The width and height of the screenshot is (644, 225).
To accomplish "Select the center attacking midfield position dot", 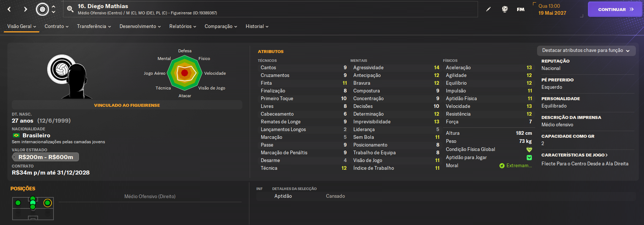I will pyautogui.click(x=33, y=203).
